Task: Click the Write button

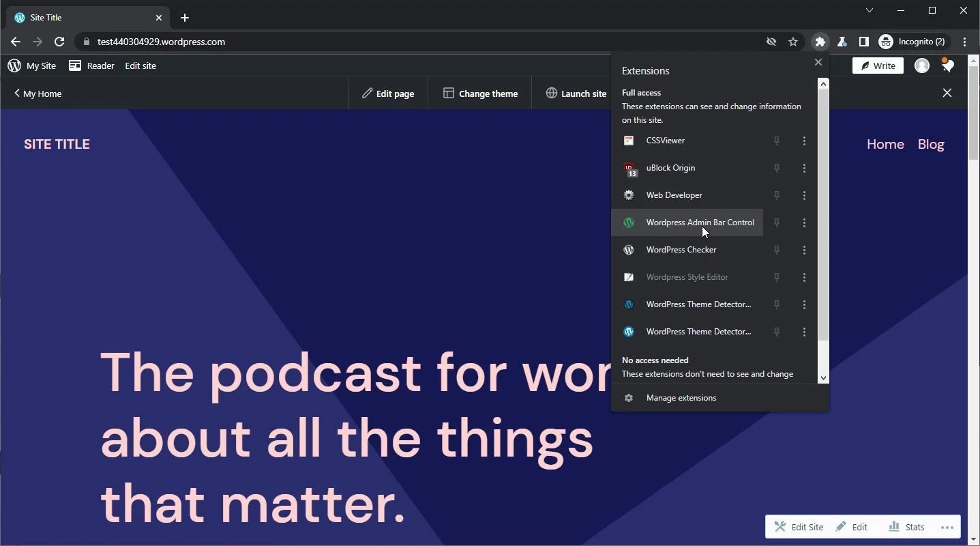Action: (x=878, y=66)
